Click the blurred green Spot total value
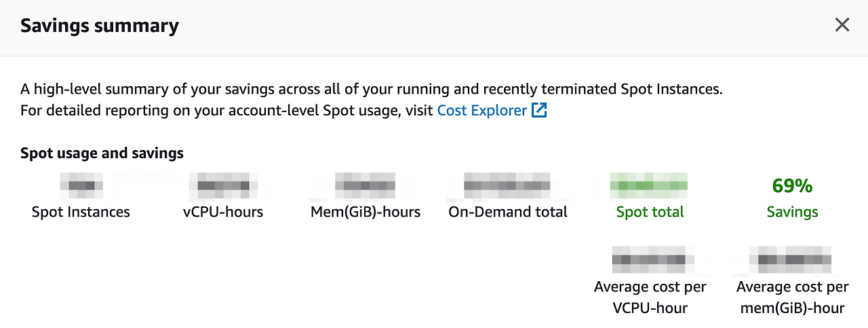 [650, 185]
